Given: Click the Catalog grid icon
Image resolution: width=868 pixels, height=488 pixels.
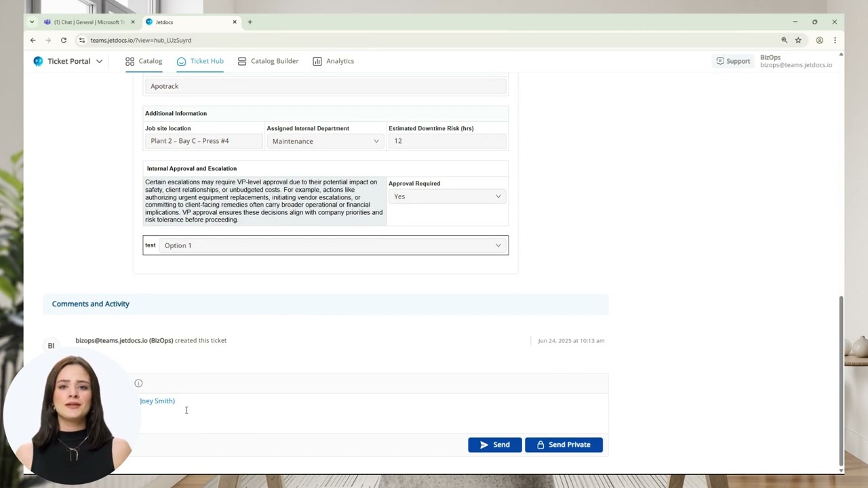Looking at the screenshot, I should click(x=130, y=61).
